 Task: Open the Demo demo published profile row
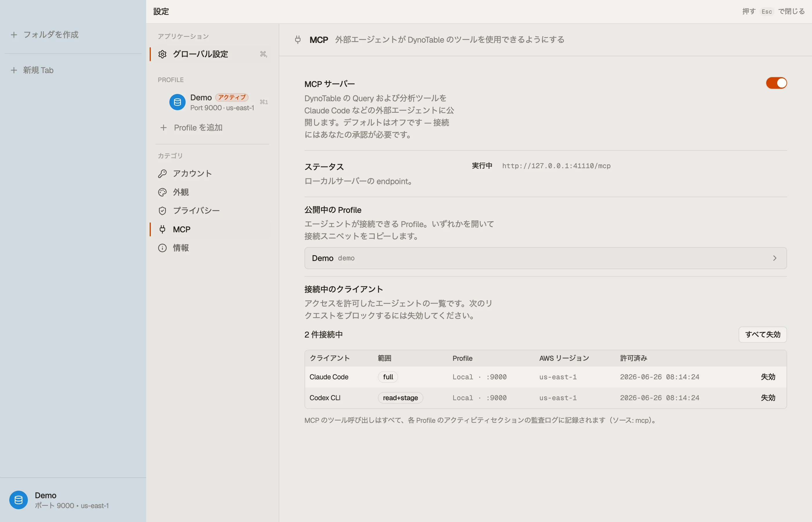(x=545, y=258)
